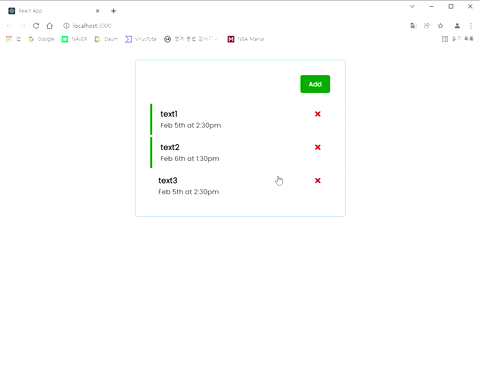Open the Daum bookmark
This screenshot has height=388, width=480.
click(x=106, y=39)
